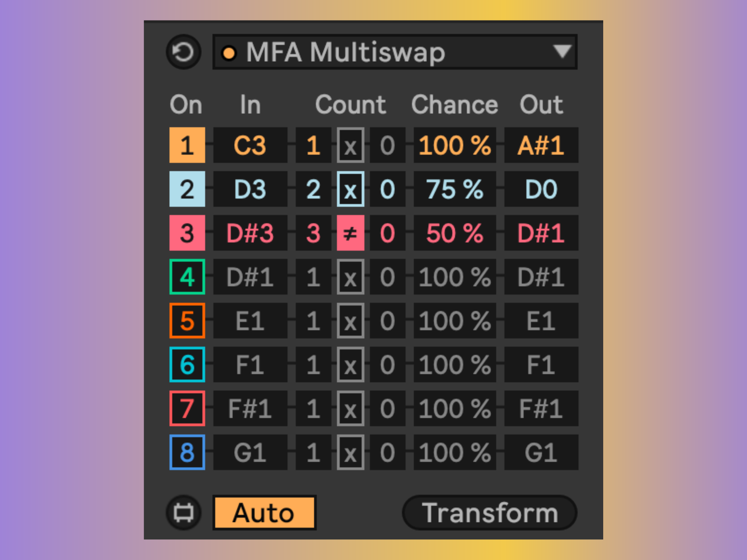Toggle the x count mode in row 6
This screenshot has width=747, height=560.
350,364
